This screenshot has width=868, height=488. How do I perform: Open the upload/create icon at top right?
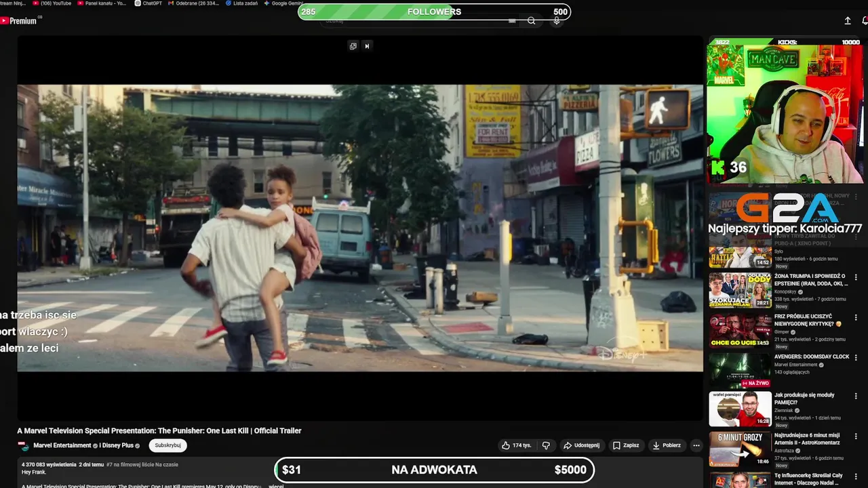(848, 21)
